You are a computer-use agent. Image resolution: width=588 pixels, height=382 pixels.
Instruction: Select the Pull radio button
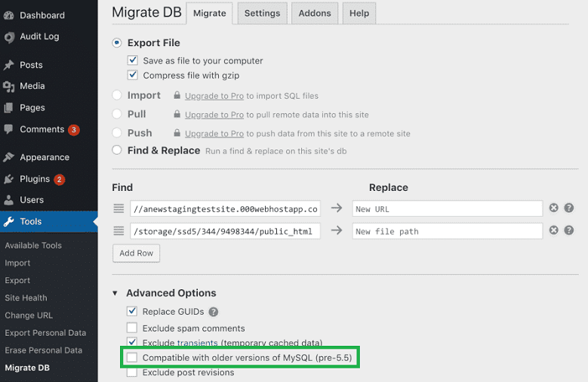pyautogui.click(x=117, y=114)
